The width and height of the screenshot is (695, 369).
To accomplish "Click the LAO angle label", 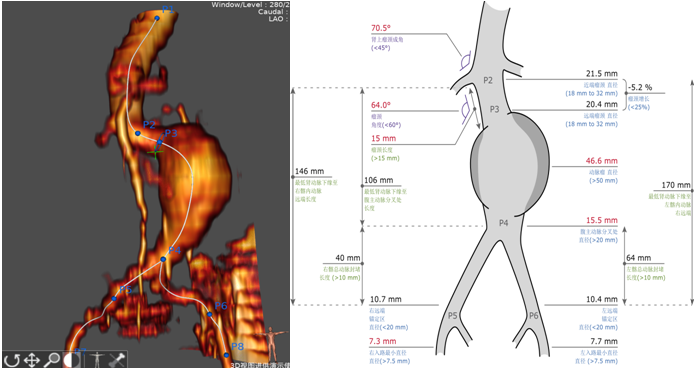I will pyautogui.click(x=278, y=19).
